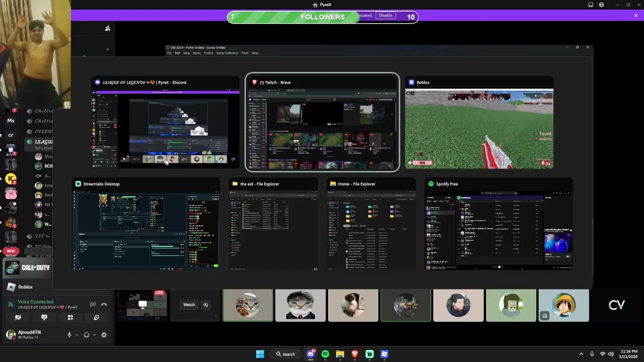
Task: Click the Wi-Fi icon in the system tray
Action: tap(603, 354)
